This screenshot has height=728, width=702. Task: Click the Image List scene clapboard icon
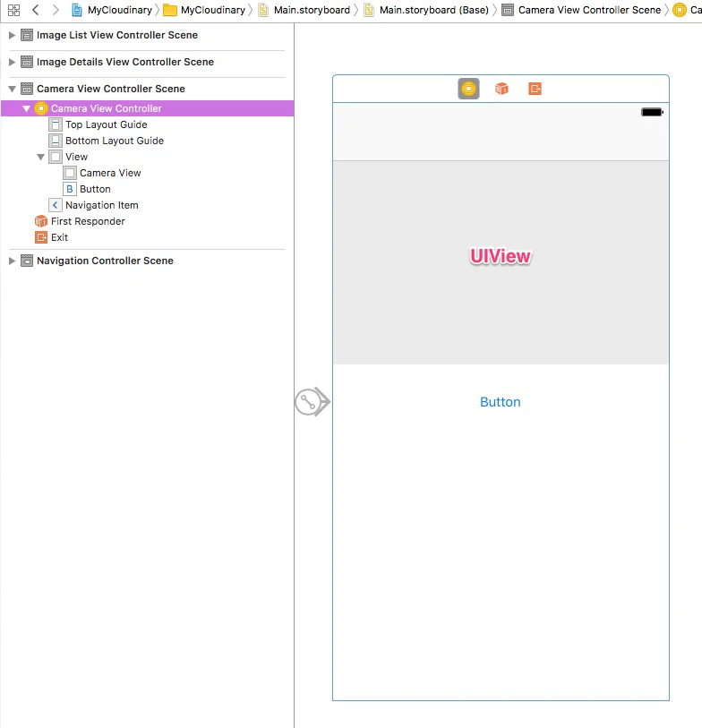27,35
